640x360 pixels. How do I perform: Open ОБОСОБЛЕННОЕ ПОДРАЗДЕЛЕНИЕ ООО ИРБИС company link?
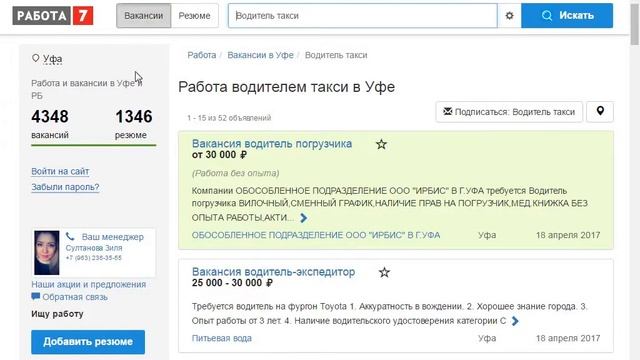pyautogui.click(x=316, y=235)
